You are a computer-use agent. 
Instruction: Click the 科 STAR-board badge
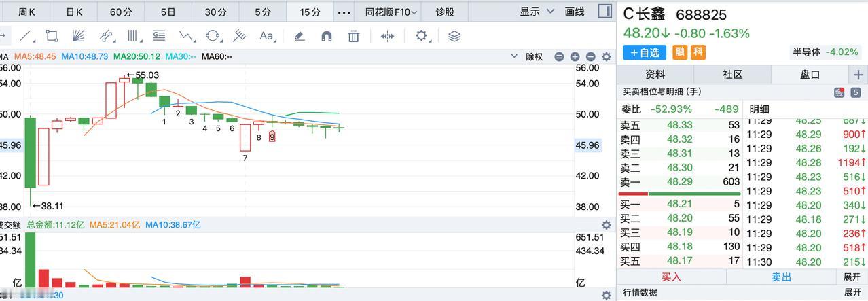[698, 52]
